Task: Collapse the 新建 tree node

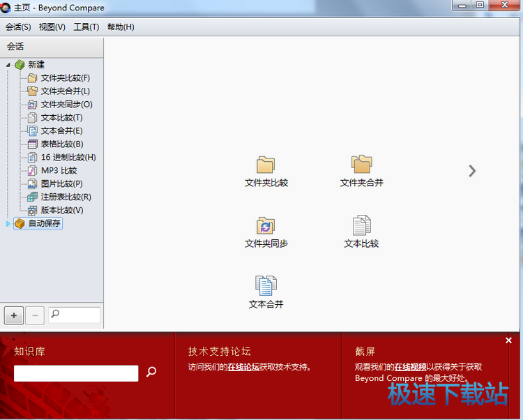Action: pyautogui.click(x=8, y=65)
